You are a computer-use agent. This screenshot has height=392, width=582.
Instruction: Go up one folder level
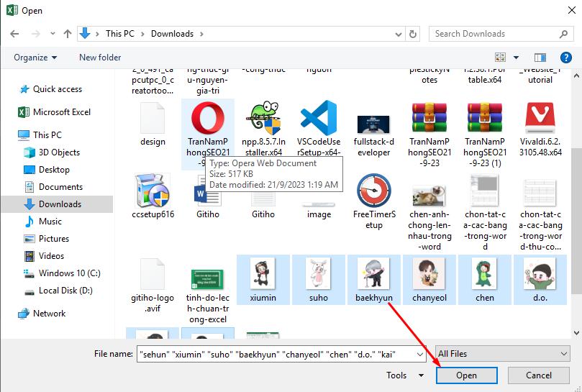67,34
